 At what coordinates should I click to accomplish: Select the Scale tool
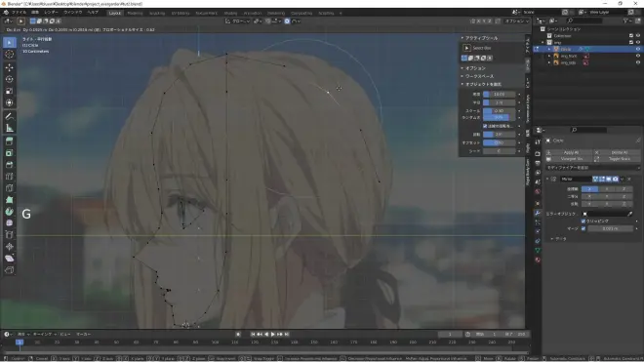[10, 91]
